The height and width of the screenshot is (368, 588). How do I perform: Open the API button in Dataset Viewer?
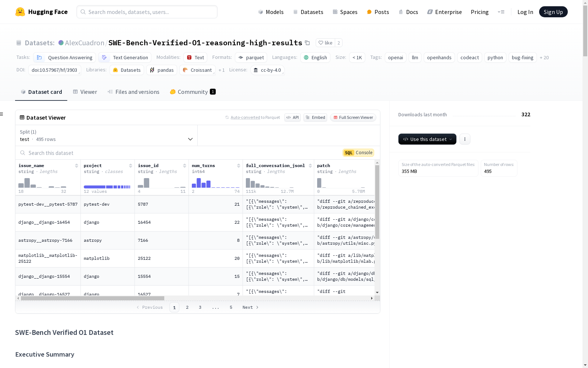(x=293, y=117)
